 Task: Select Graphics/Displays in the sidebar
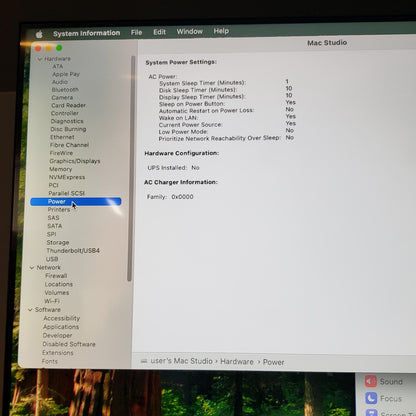(x=75, y=161)
